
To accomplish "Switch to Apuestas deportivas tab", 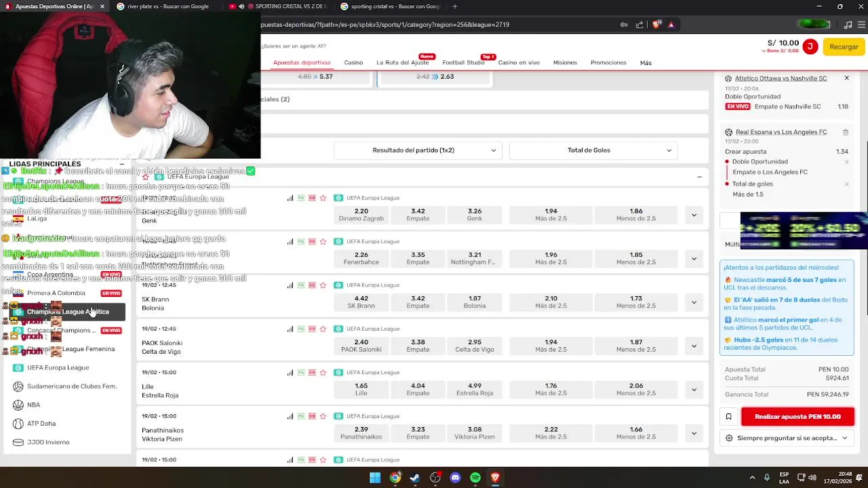I will point(302,62).
